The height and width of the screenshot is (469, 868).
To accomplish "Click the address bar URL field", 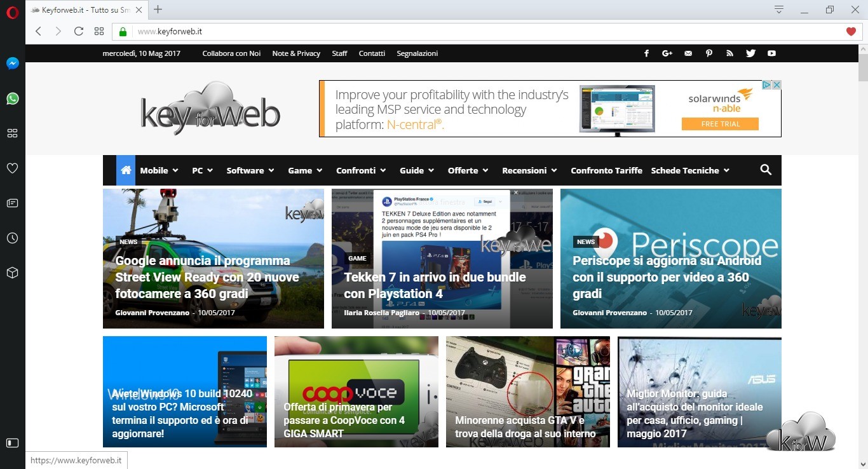I will click(445, 31).
